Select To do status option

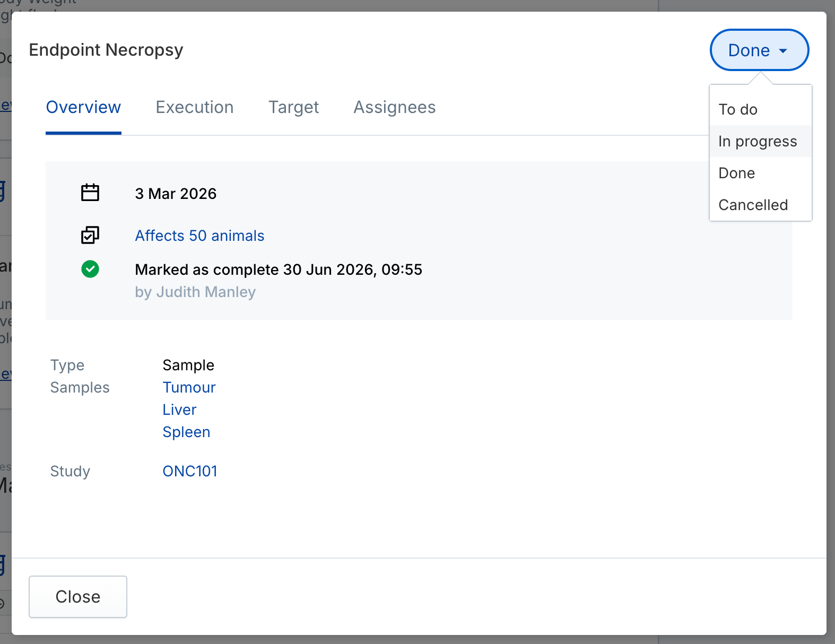pyautogui.click(x=761, y=109)
